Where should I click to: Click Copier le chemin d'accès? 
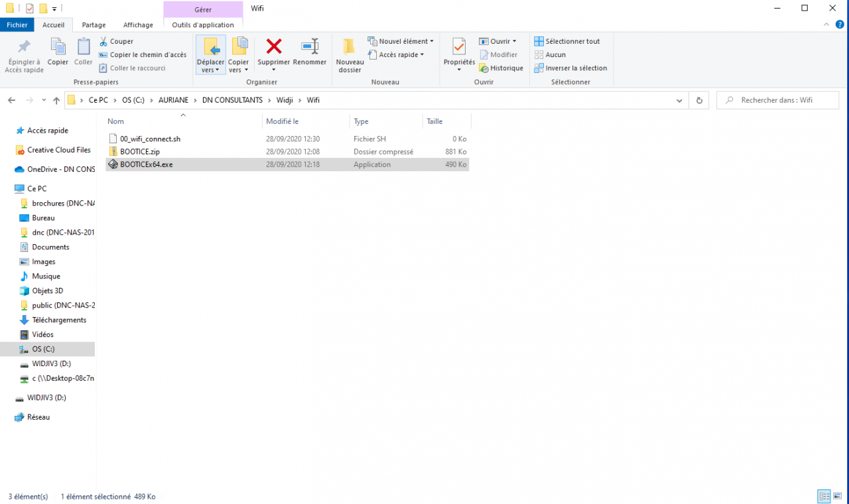coord(143,54)
